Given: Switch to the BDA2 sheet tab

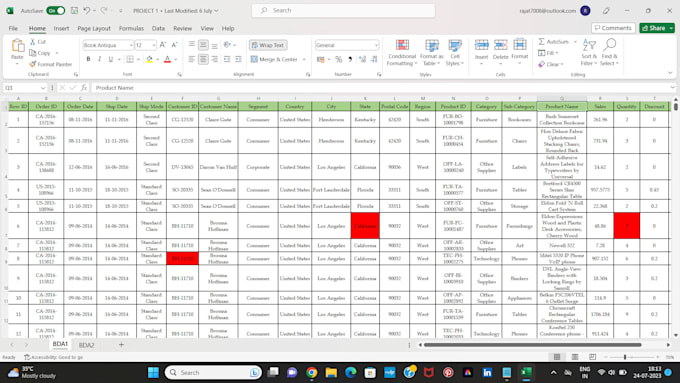Looking at the screenshot, I should coord(86,345).
